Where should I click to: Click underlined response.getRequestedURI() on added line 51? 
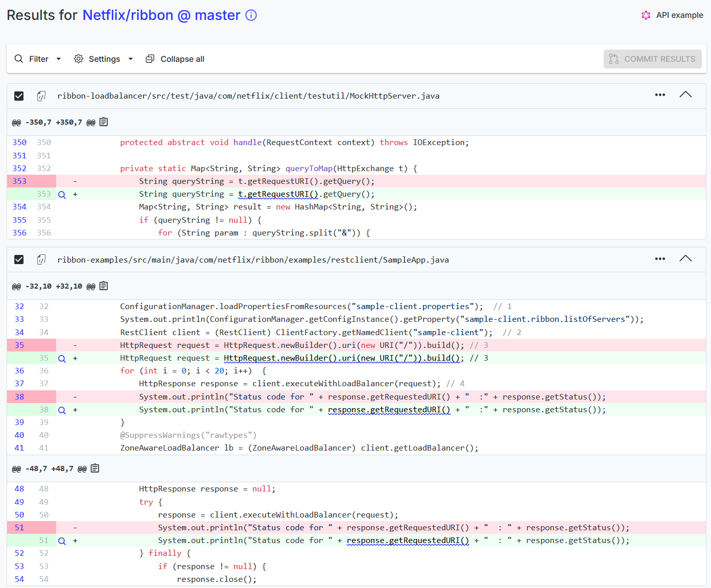408,540
